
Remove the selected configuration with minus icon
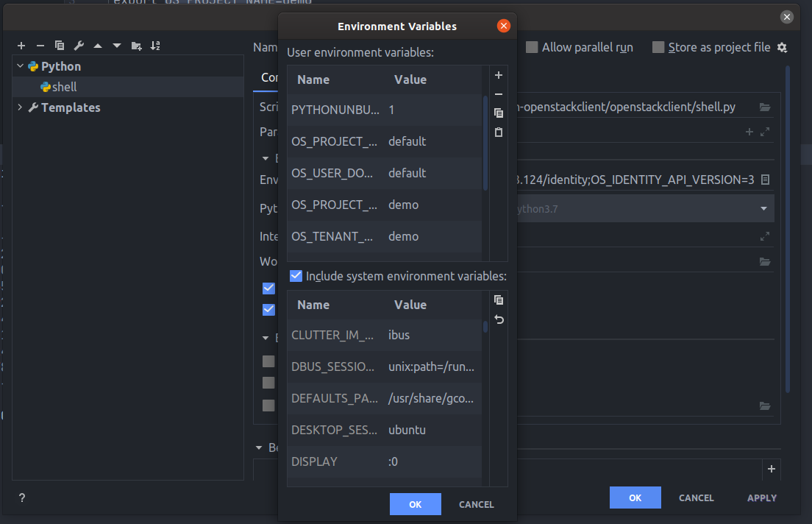click(40, 46)
